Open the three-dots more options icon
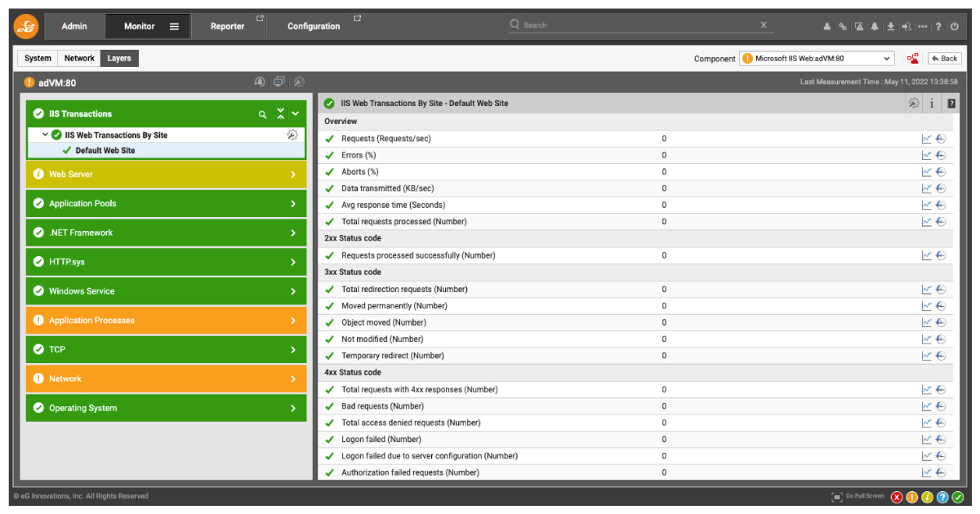This screenshot has width=980, height=514. point(923,26)
